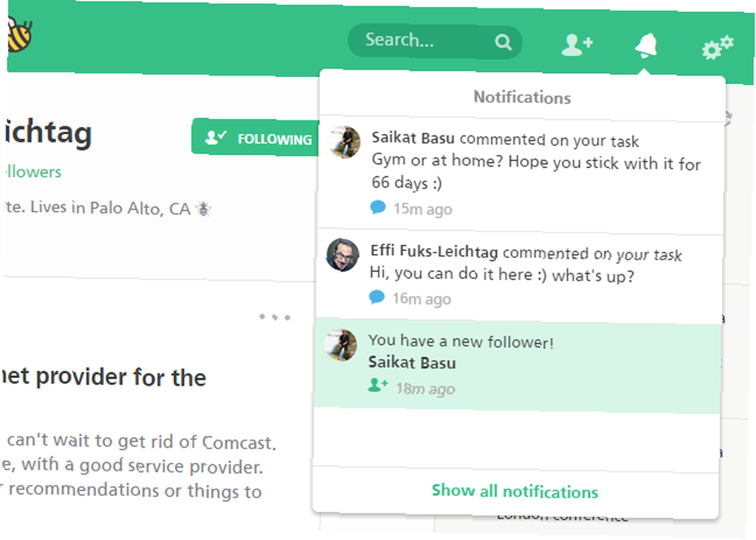Open the settings gears icon
The image size is (756, 540).
[717, 47]
